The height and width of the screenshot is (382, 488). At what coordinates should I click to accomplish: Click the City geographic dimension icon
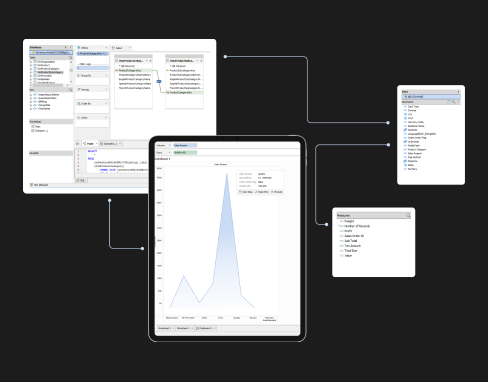(x=405, y=114)
